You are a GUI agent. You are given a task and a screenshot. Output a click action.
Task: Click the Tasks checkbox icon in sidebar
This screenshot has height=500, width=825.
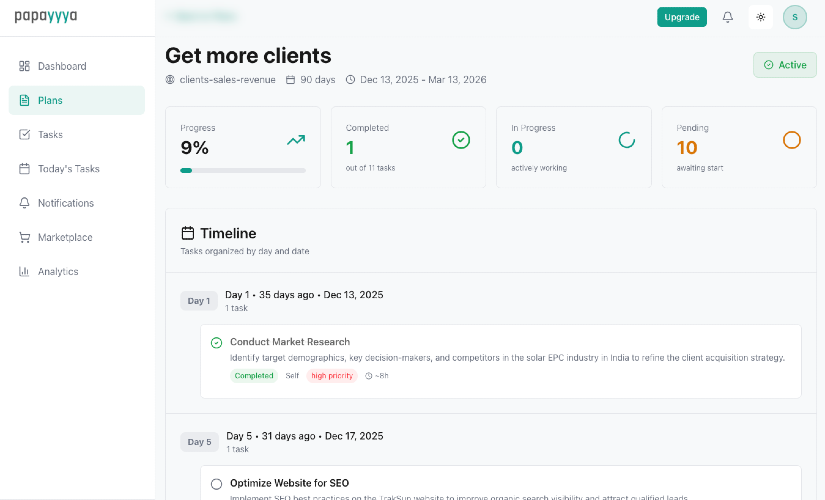pyautogui.click(x=24, y=134)
